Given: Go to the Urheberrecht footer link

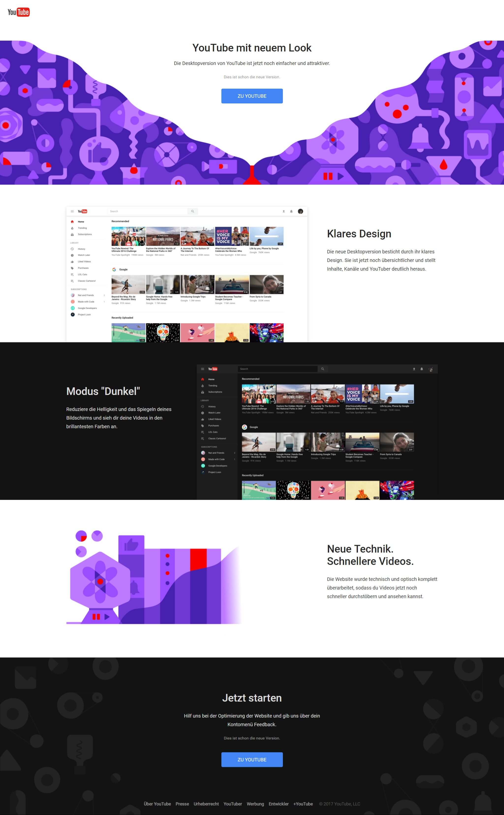Looking at the screenshot, I should click(x=206, y=804).
